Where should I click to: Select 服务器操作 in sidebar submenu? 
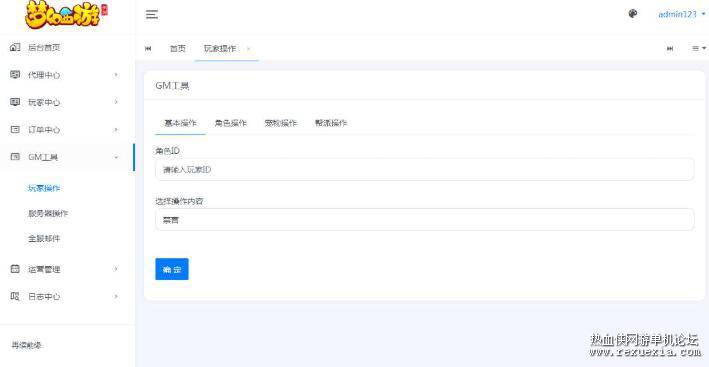click(x=48, y=213)
